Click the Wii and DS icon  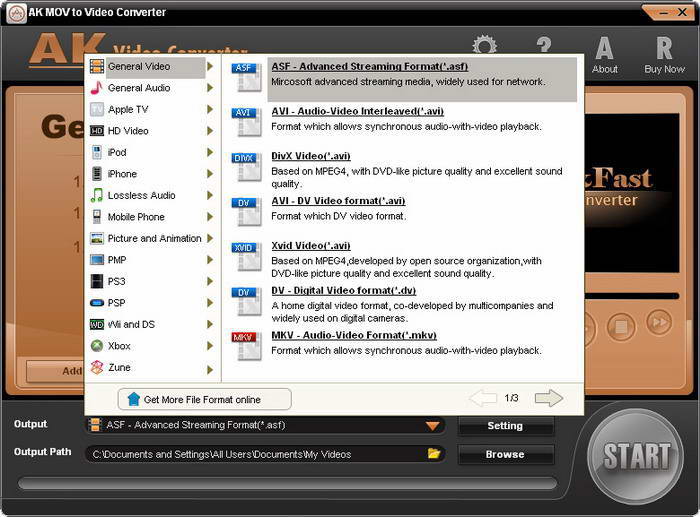click(x=96, y=325)
